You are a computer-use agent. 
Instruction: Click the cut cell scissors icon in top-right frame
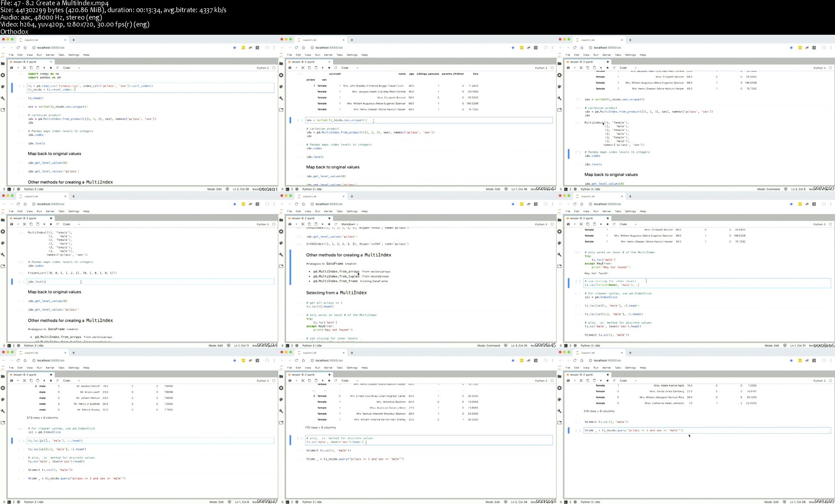(x=581, y=68)
